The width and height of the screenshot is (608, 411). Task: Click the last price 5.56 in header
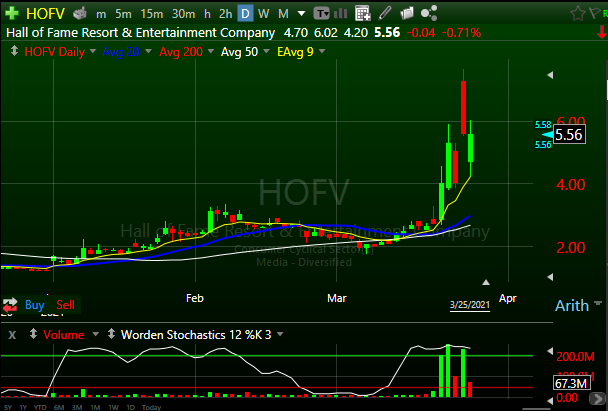point(387,33)
